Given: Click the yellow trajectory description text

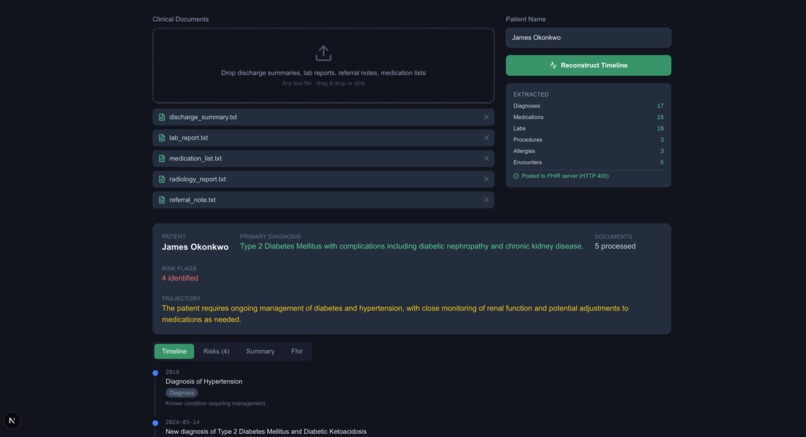Looking at the screenshot, I should (x=395, y=314).
